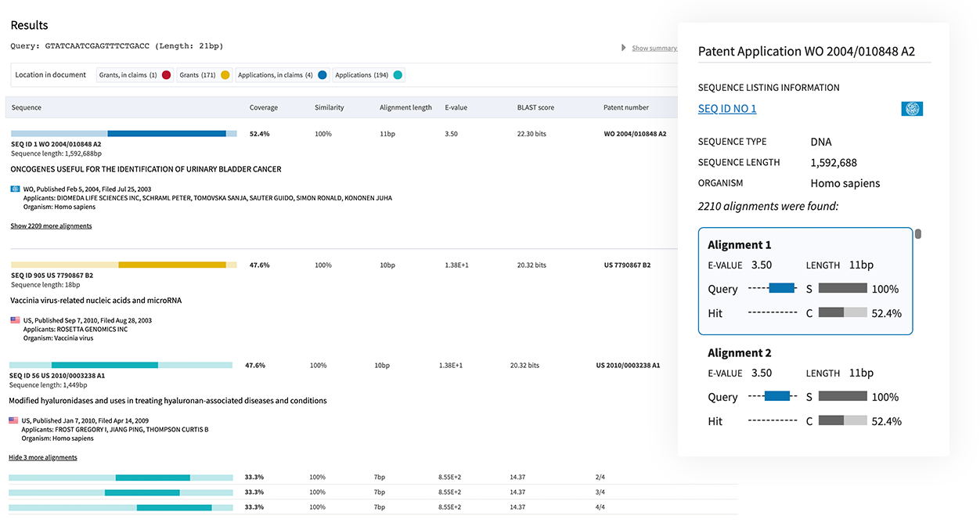This screenshot has height=523, width=980.
Task: Collapse Hide 3 more alignments
Action: pyautogui.click(x=43, y=457)
